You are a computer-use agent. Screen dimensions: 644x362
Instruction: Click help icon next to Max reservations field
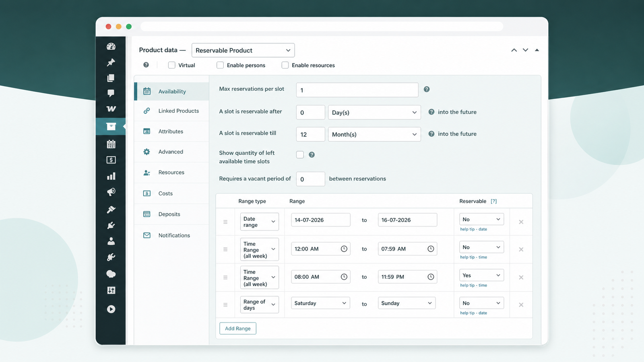(x=427, y=89)
